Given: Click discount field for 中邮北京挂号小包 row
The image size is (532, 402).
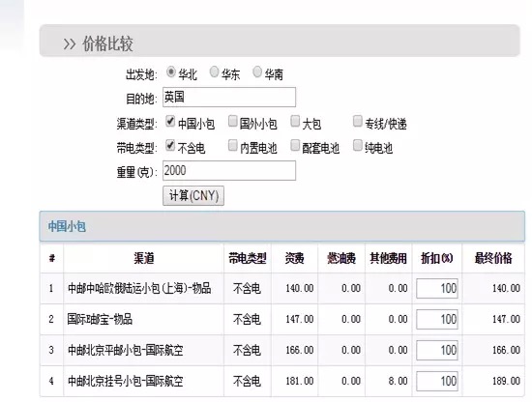Looking at the screenshot, I should 437,381.
